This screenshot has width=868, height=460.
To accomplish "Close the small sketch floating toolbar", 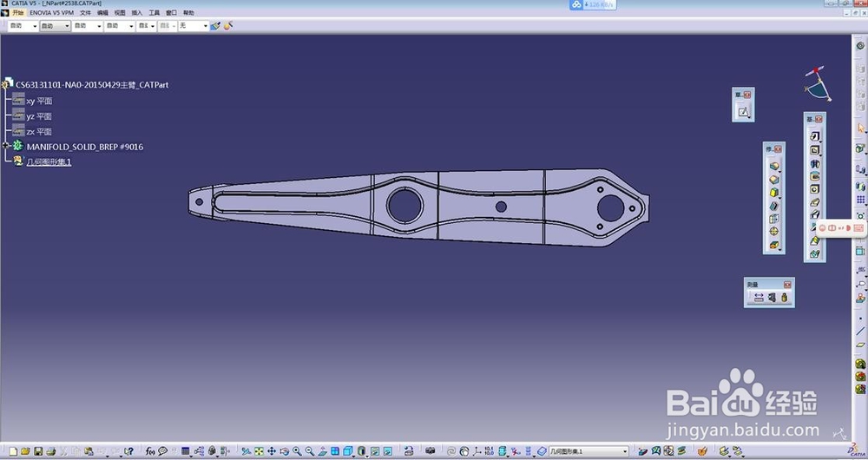I will [746, 95].
